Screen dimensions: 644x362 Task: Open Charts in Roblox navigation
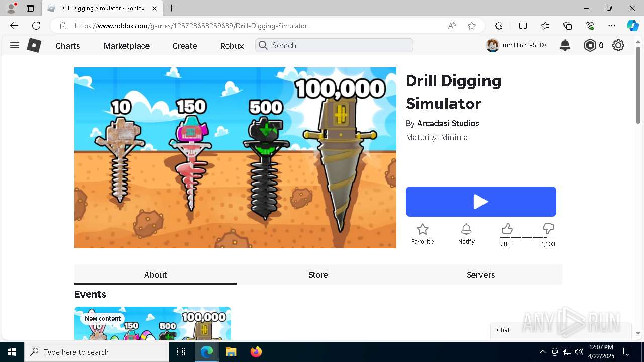pyautogui.click(x=68, y=46)
